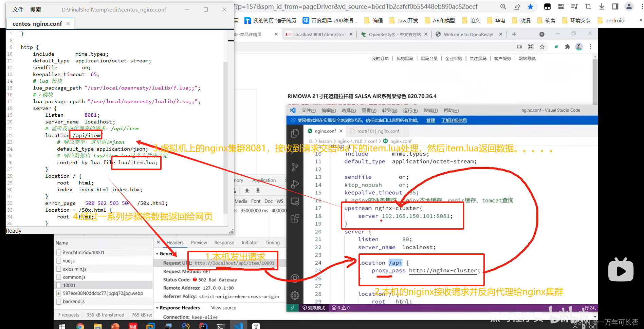Switch to Welcome to OpenResty! tab

pyautogui.click(x=464, y=34)
